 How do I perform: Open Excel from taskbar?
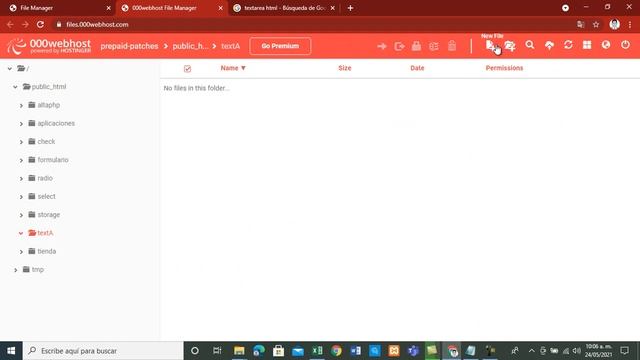point(317,351)
